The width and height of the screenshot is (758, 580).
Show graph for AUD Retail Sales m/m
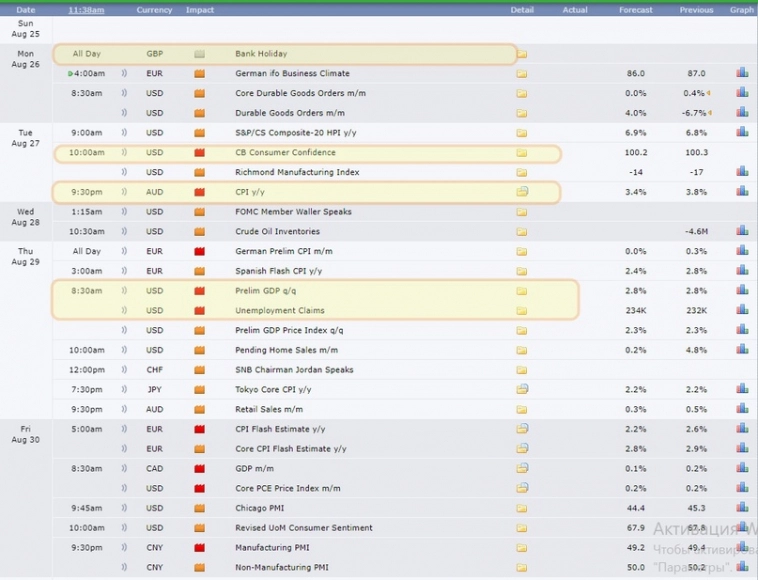pyautogui.click(x=743, y=408)
